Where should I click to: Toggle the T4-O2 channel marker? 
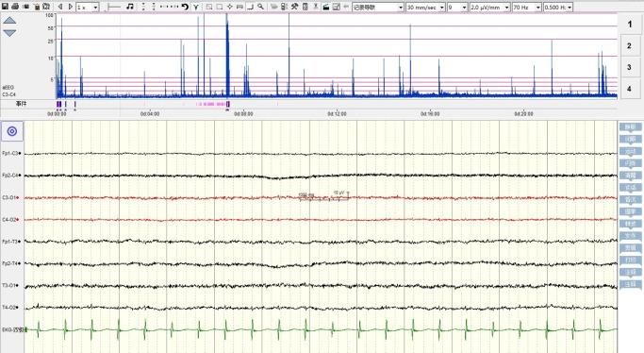(x=17, y=308)
